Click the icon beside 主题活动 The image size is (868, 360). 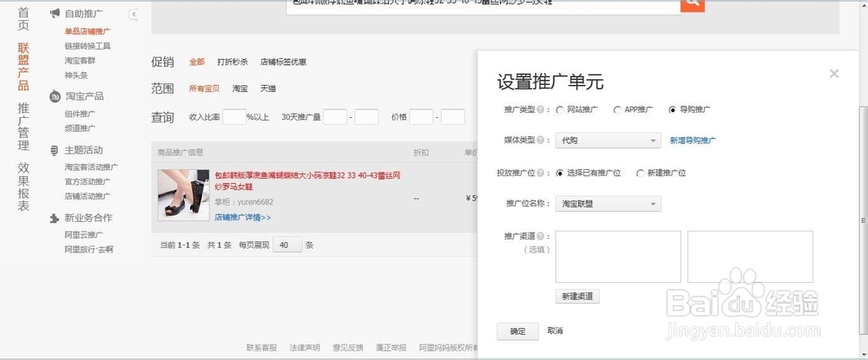tap(54, 150)
